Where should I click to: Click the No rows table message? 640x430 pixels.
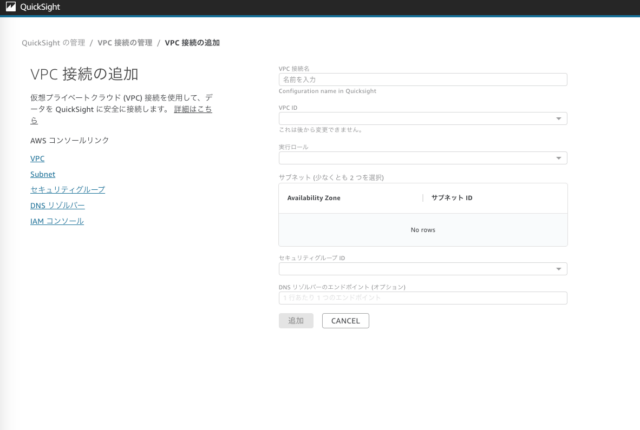[423, 230]
